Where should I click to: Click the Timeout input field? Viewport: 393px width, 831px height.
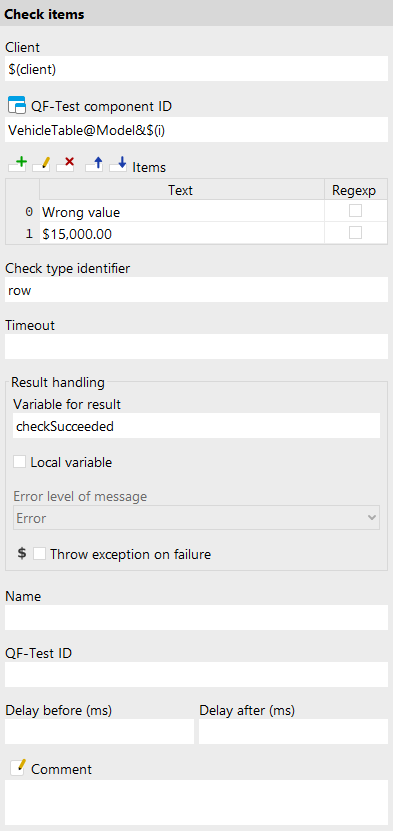click(x=196, y=347)
